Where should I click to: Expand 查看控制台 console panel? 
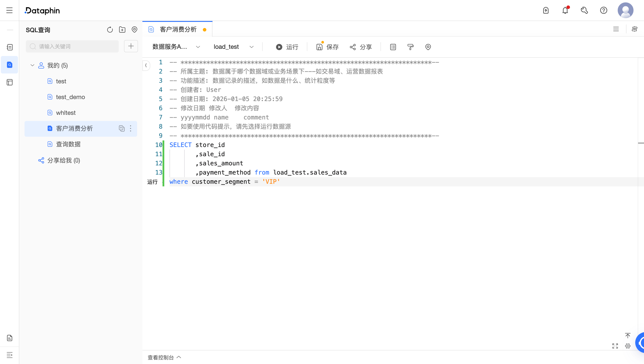point(164,357)
